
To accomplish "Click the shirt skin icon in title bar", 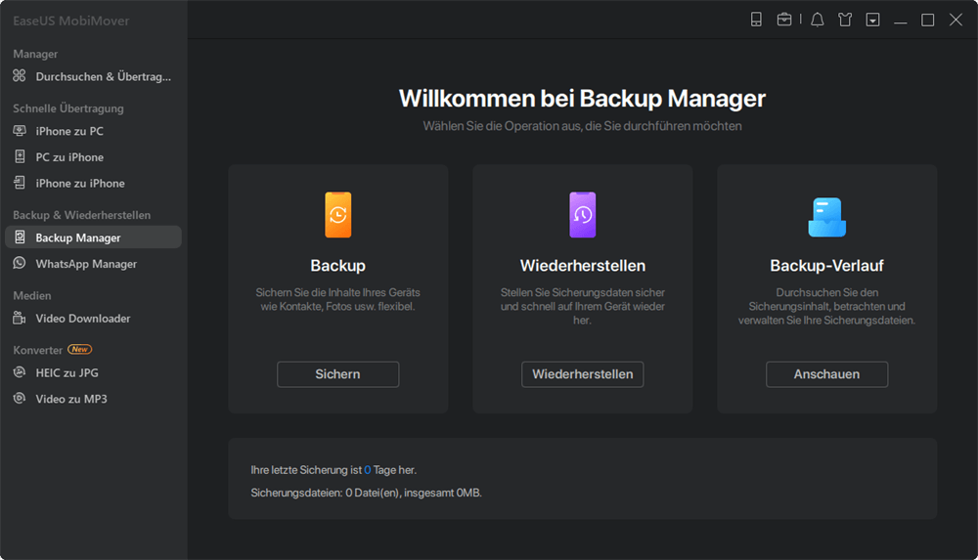I will [845, 20].
